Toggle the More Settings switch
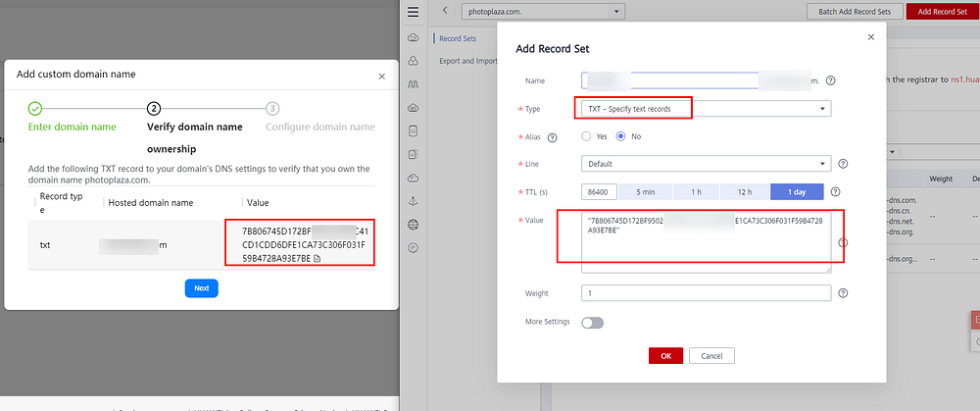980x411 pixels. pos(593,323)
